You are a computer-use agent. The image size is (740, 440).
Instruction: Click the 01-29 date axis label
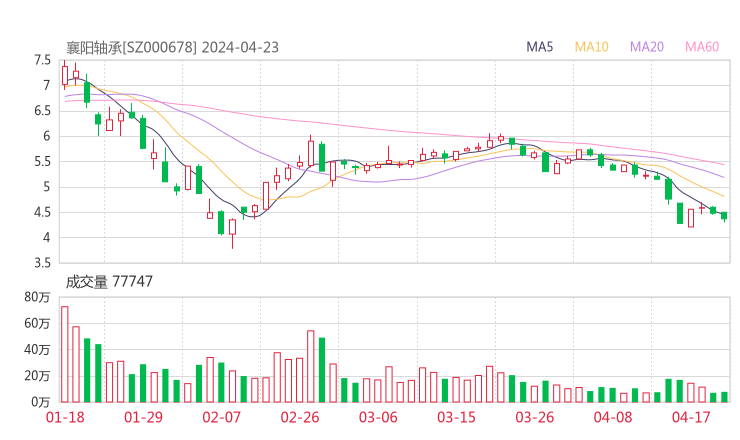pyautogui.click(x=143, y=417)
